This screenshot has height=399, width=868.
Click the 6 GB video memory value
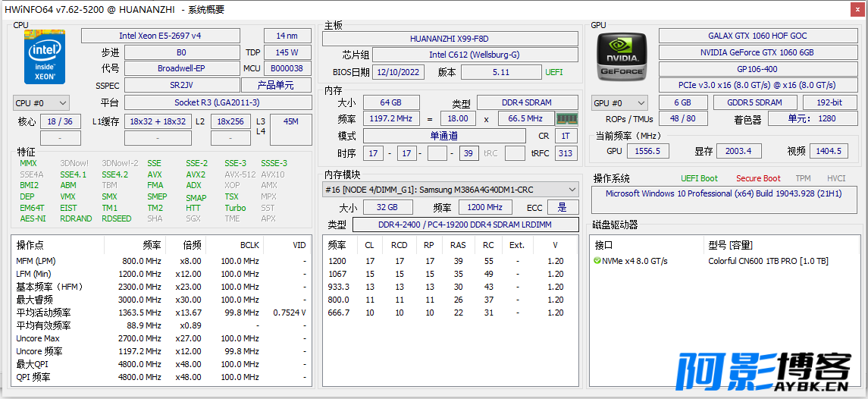pyautogui.click(x=683, y=102)
